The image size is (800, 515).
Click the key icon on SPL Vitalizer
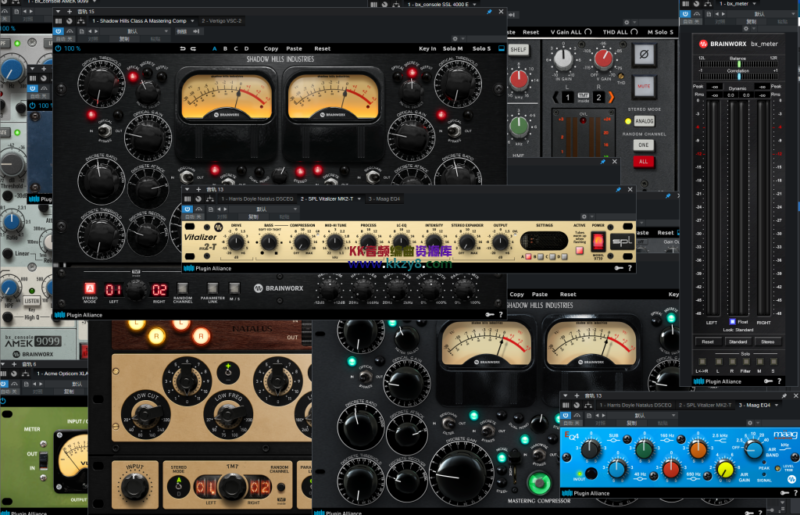point(618,267)
